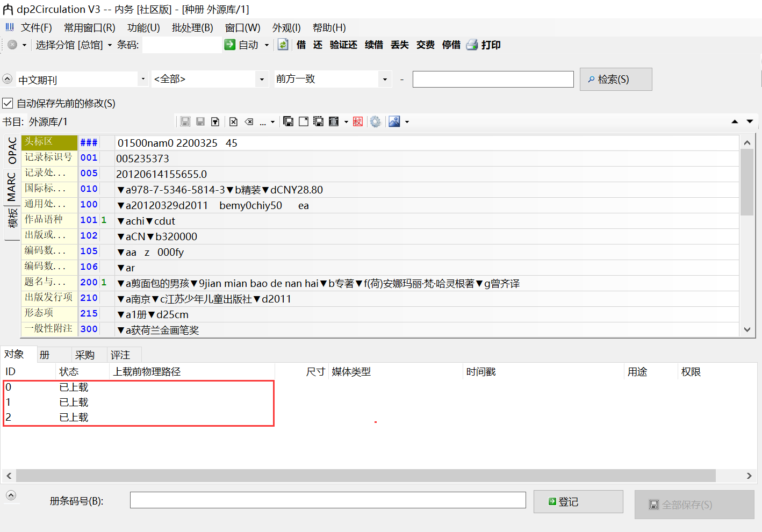Click the delete record icon with X page
The height and width of the screenshot is (532, 762).
(233, 121)
